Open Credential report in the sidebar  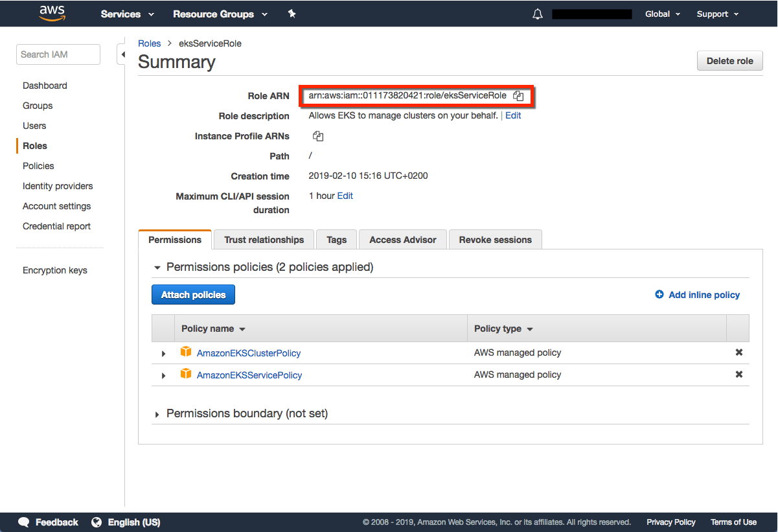[x=56, y=226]
